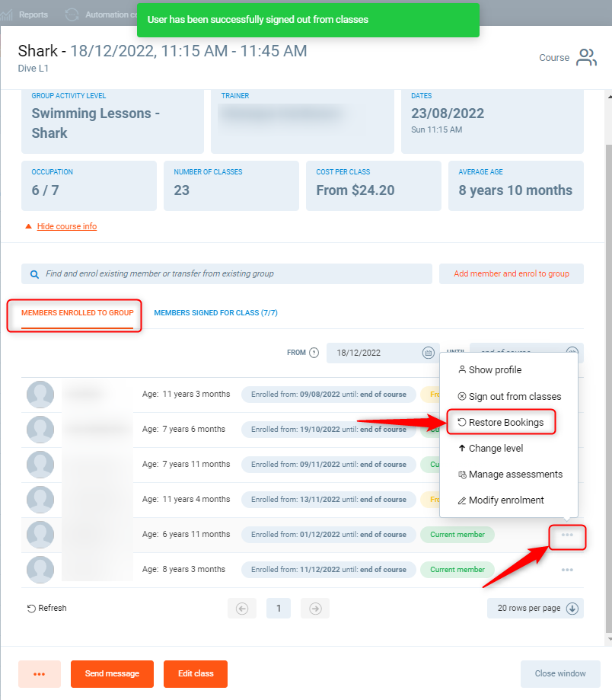Click the Refresh link
Screen dimensions: 612x700
coord(46,608)
